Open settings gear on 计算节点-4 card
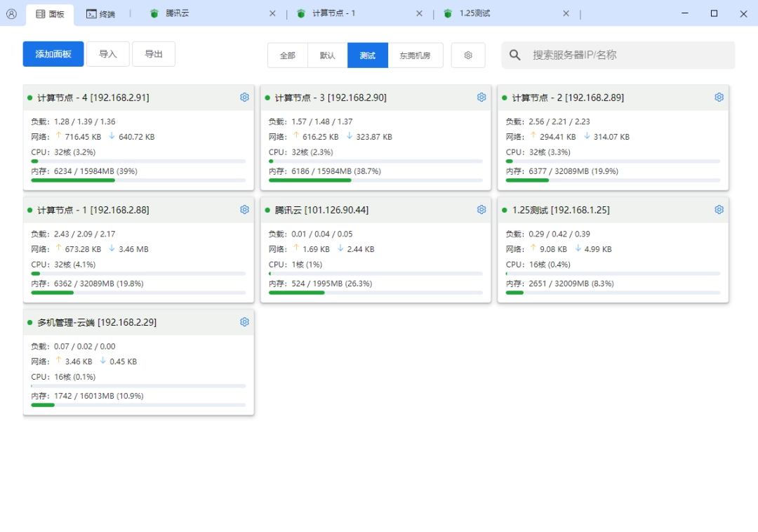758x532 pixels. pos(244,98)
